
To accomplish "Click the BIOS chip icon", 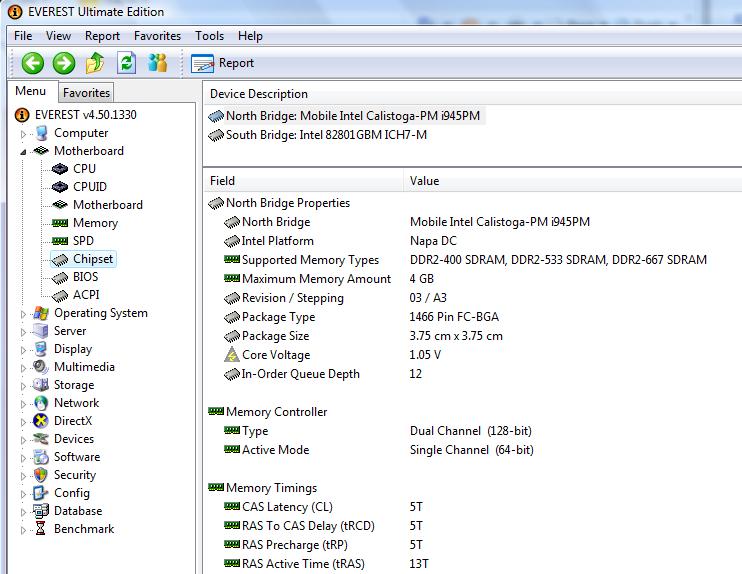I will [60, 278].
